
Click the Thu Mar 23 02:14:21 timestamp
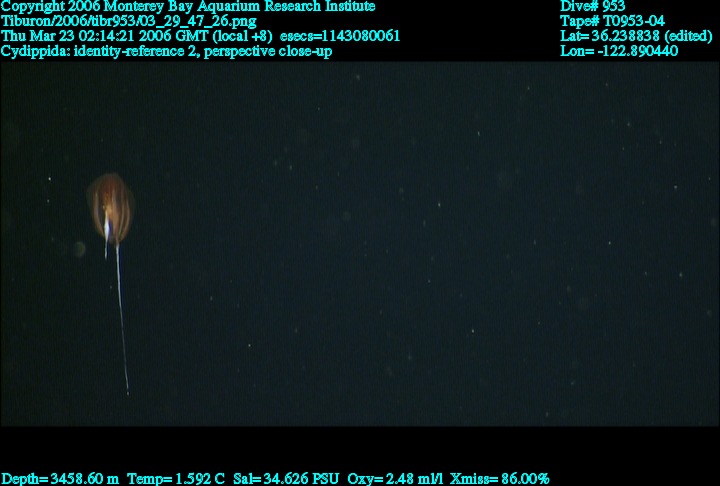pos(137,36)
